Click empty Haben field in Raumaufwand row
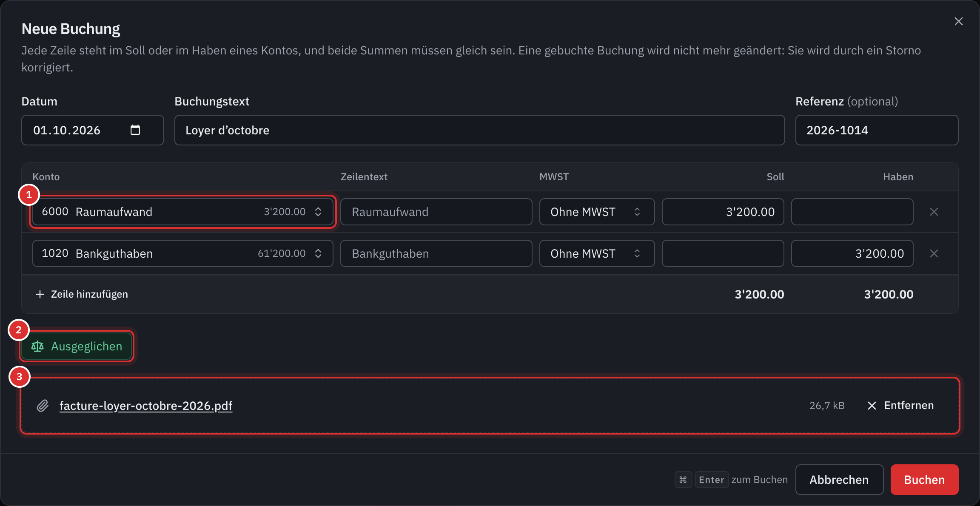This screenshot has width=980, height=506. 852,212
